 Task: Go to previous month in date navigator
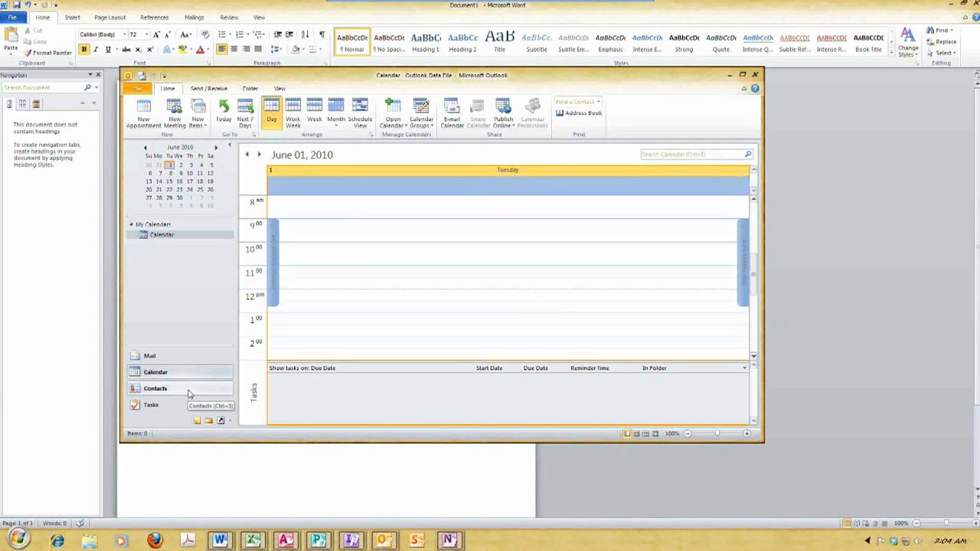pos(145,148)
